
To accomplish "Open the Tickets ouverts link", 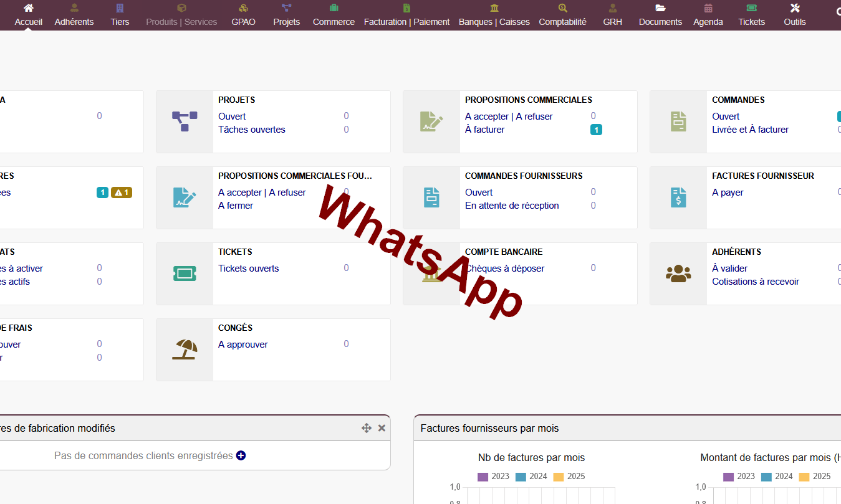I will pyautogui.click(x=249, y=269).
